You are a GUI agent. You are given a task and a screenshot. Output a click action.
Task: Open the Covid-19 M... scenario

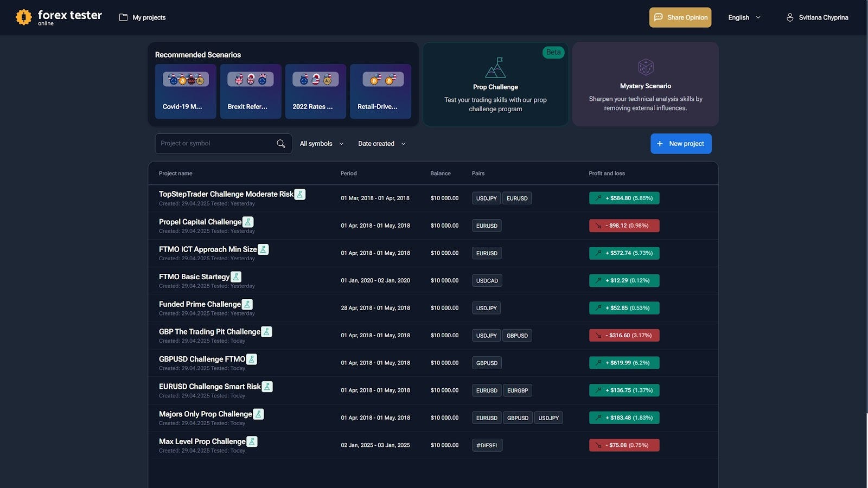pos(186,91)
